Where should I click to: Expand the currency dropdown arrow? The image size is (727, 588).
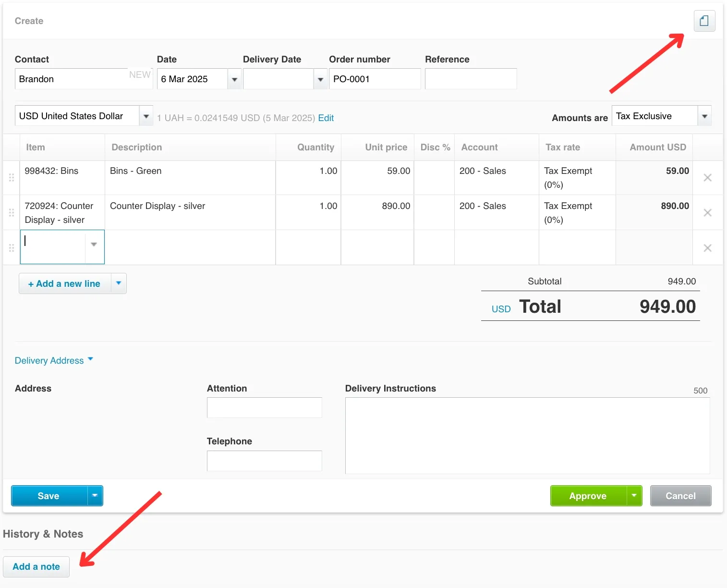tap(146, 116)
